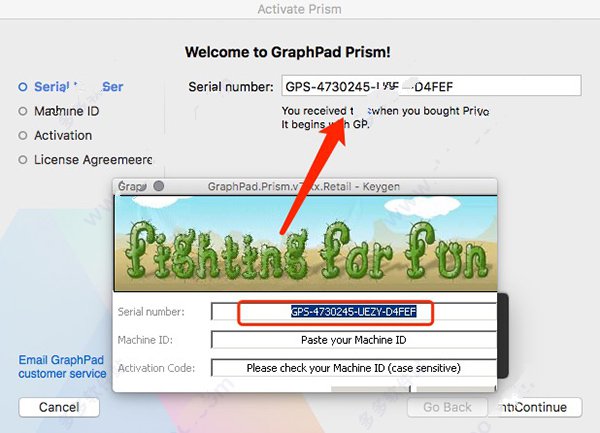
Task: Click the License Agreement step label
Action: pyautogui.click(x=93, y=160)
